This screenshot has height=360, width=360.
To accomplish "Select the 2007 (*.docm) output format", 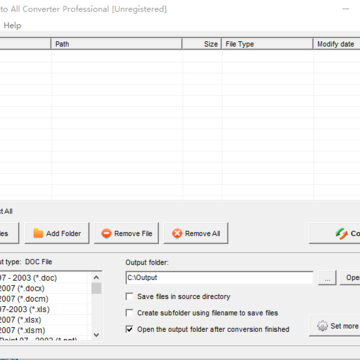I will [x=45, y=299].
